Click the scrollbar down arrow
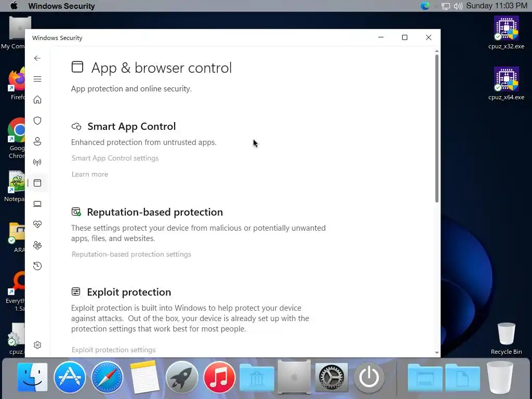This screenshot has width=532, height=399. point(436,353)
